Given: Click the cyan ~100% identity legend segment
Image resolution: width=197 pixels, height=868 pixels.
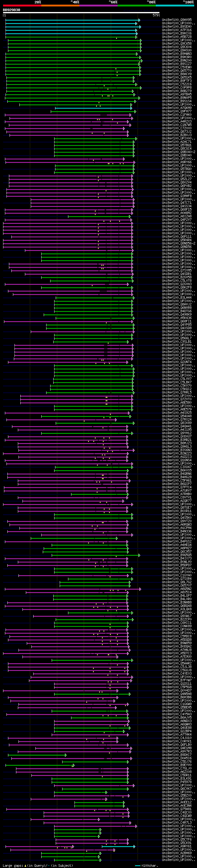Looking at the screenshot, I should pyautogui.click(x=175, y=6).
